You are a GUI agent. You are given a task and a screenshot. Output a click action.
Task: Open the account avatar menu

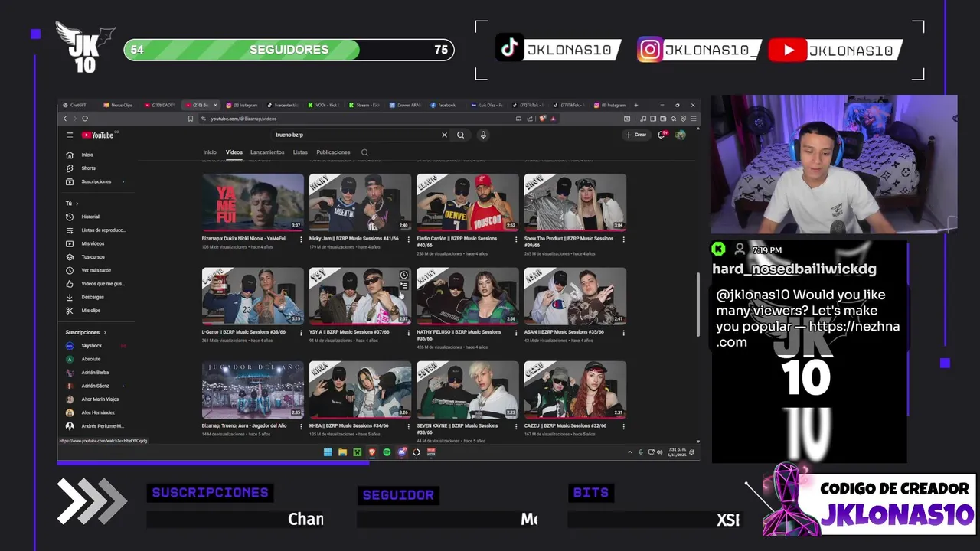coord(680,135)
